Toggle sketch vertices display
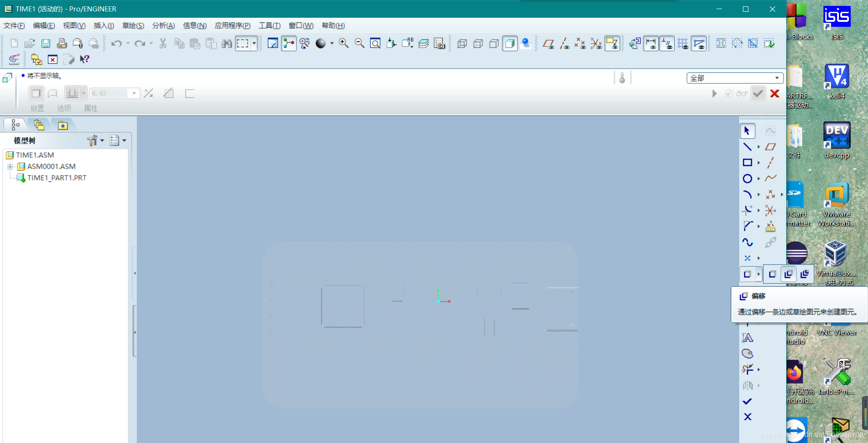The height and width of the screenshot is (443, 868). point(698,43)
